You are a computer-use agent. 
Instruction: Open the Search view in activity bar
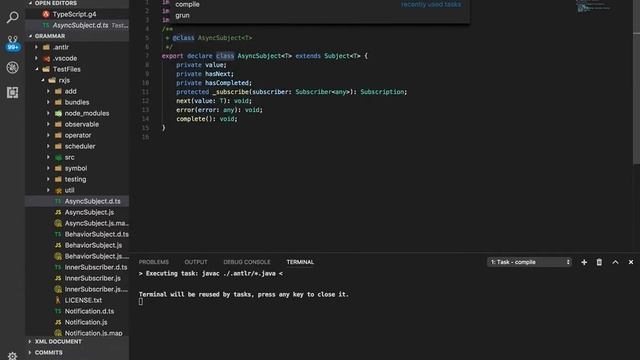pos(13,17)
